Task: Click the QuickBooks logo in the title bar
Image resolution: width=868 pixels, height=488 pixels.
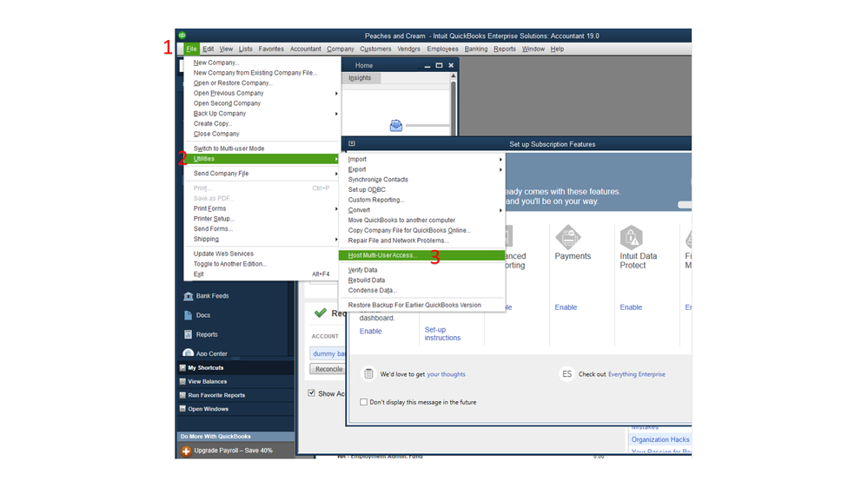Action: pos(182,36)
